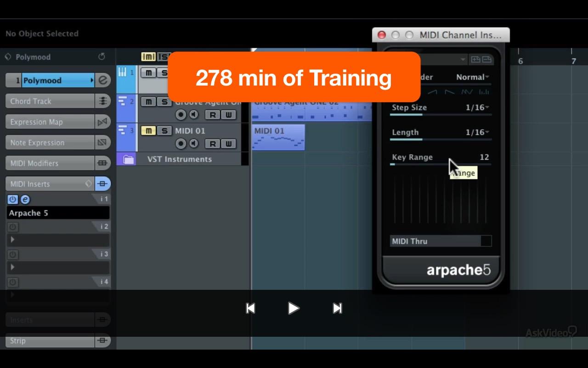Expand the Expression Map inspector section

point(50,121)
